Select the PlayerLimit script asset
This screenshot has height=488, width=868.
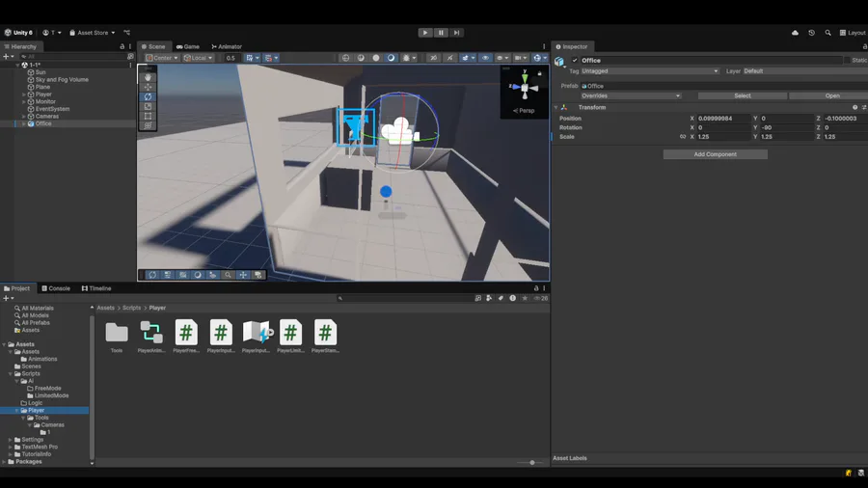tap(290, 337)
